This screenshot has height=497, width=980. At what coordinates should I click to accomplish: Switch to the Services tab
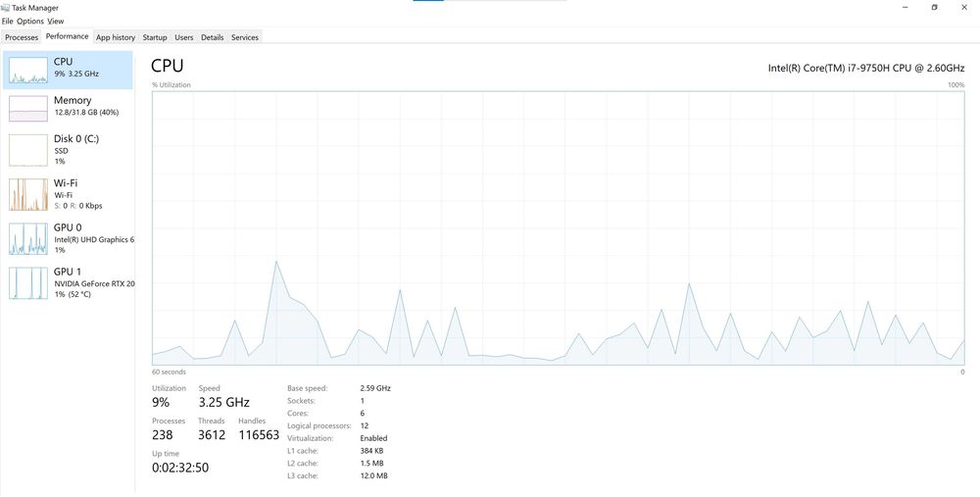245,37
